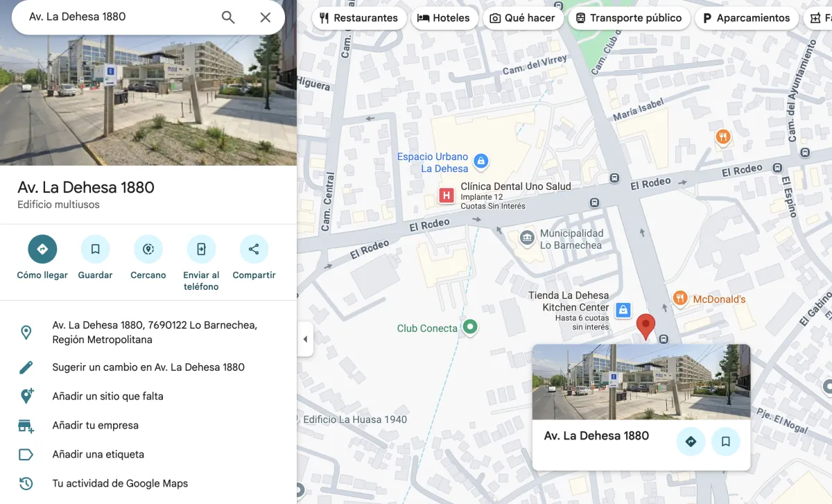Click the pencil icon beside Sugerir un cambio

26,367
